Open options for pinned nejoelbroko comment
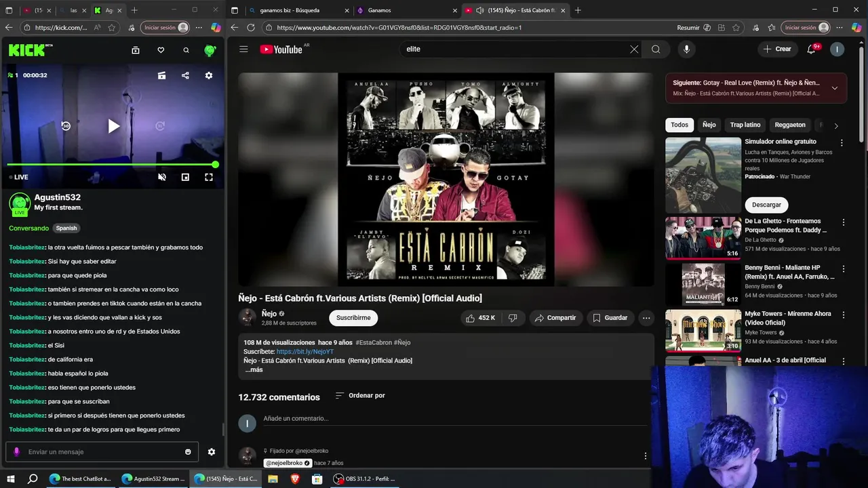 [645, 456]
